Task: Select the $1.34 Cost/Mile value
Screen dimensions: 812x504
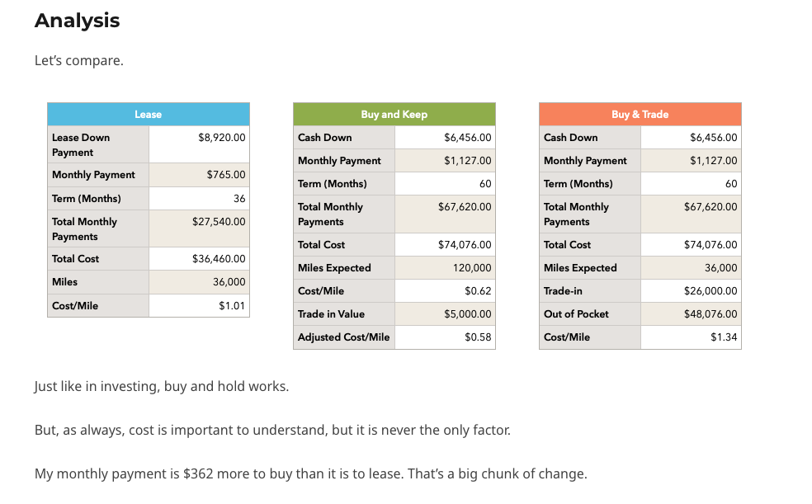Action: [724, 337]
